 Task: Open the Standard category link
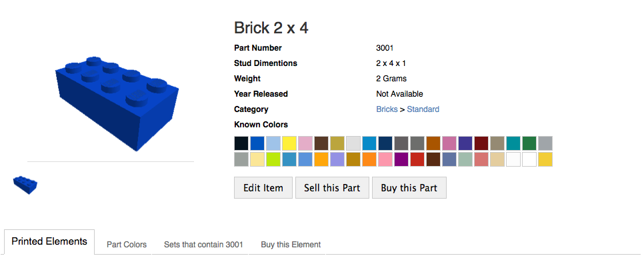click(423, 109)
